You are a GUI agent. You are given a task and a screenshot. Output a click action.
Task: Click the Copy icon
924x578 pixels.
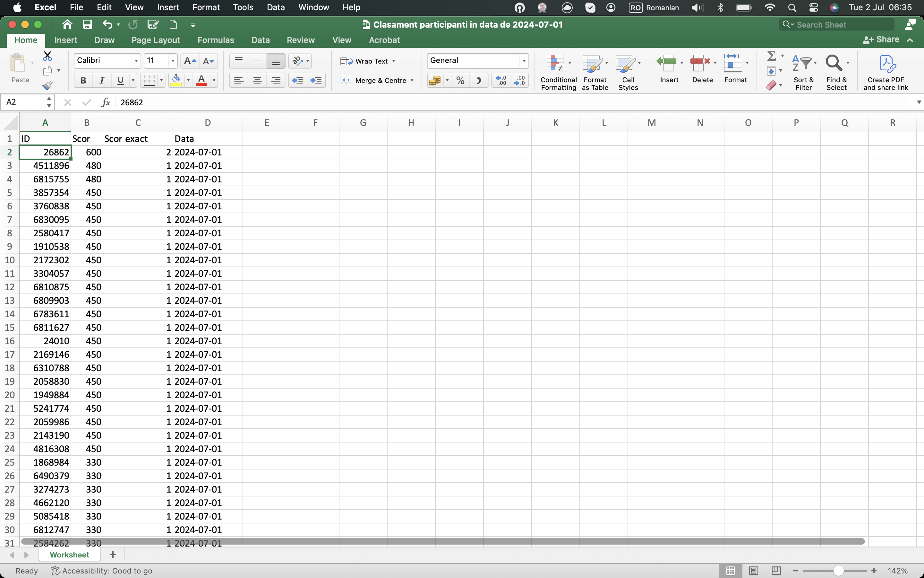(x=47, y=71)
